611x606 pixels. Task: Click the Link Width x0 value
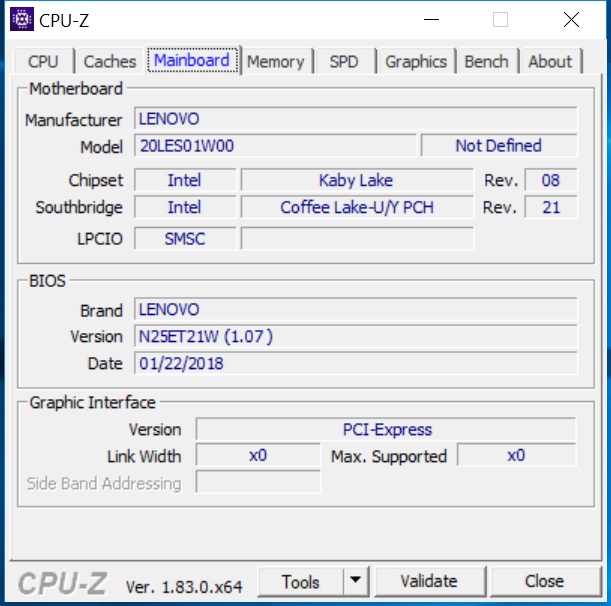click(x=258, y=455)
